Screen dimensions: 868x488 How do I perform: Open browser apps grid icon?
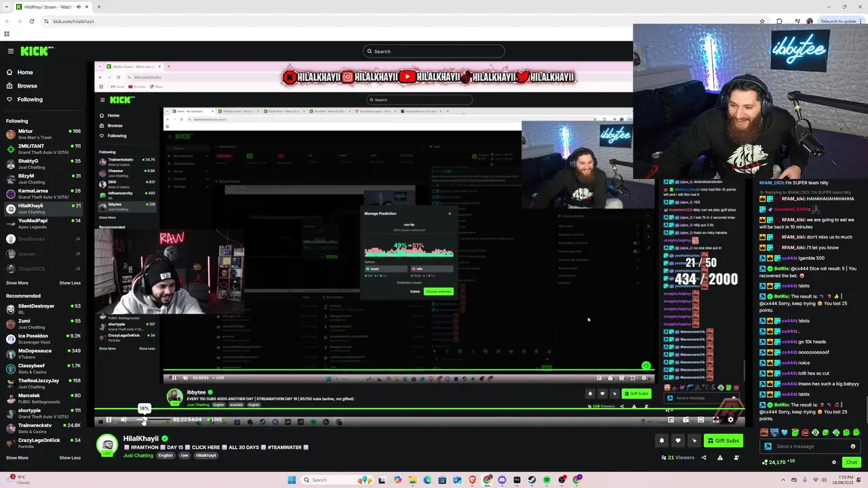click(x=7, y=34)
